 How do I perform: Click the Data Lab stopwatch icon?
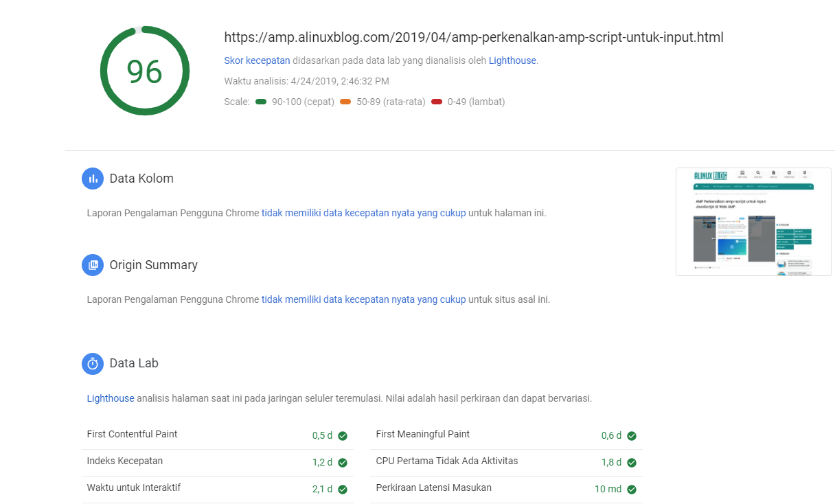[93, 363]
